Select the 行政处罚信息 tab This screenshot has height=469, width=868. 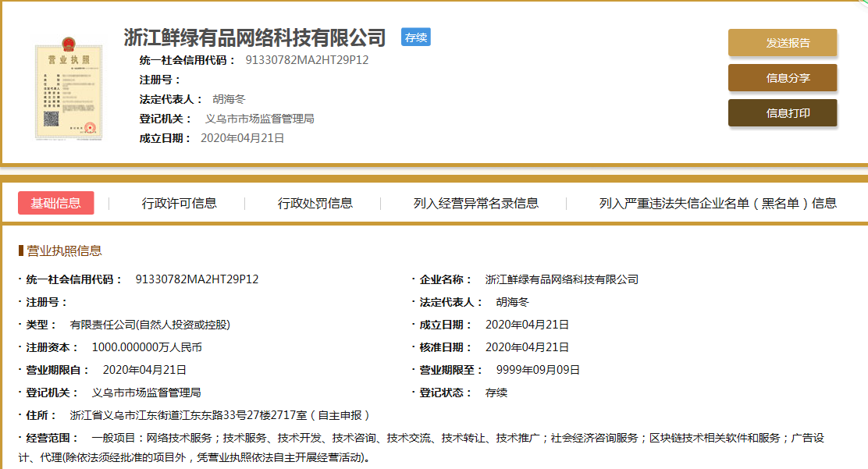click(x=315, y=202)
